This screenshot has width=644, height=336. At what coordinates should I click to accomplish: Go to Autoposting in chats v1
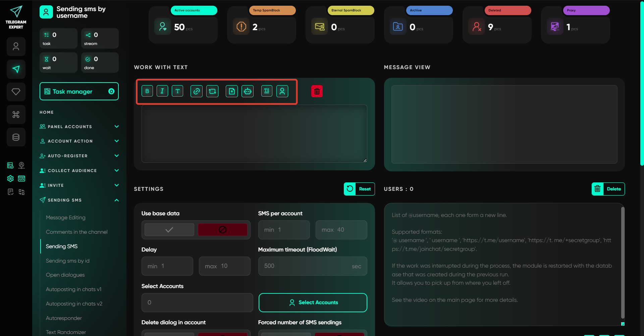pos(74,289)
